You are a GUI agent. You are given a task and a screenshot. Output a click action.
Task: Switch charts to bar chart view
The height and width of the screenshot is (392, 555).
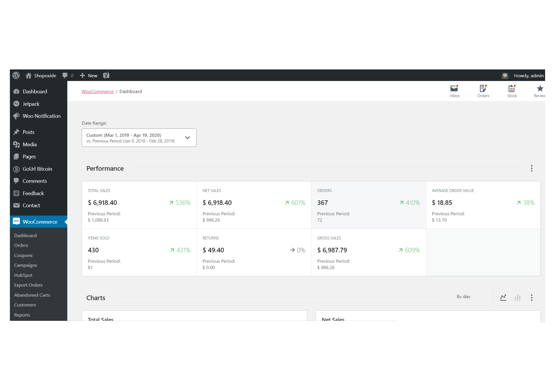pyautogui.click(x=517, y=297)
